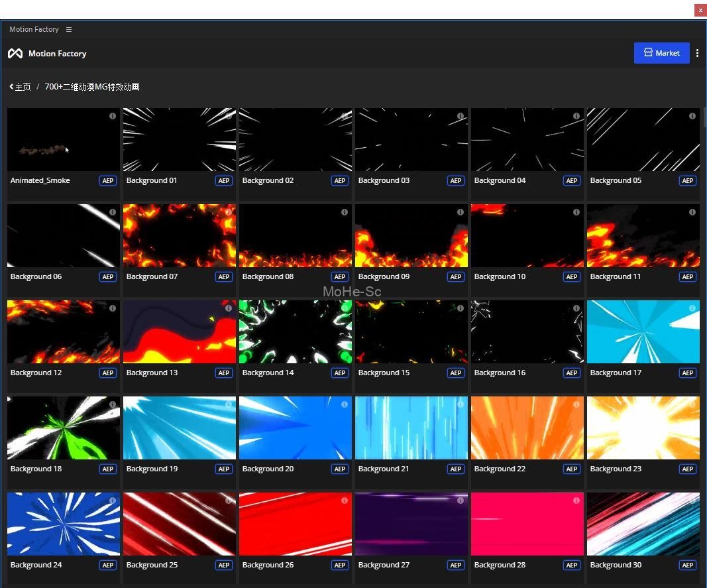Screen dimensions: 707x588
Task: Pick the Background 17 cyan burst thumbnail
Action: coord(643,331)
